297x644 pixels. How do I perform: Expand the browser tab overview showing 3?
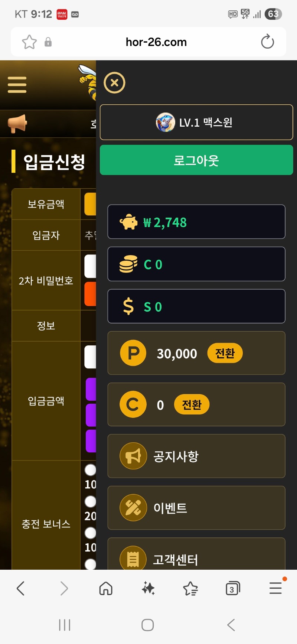[x=233, y=588]
